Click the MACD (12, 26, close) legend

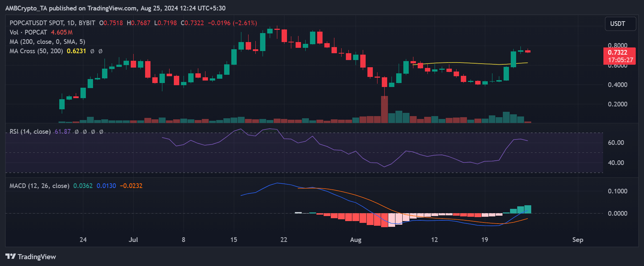pos(40,186)
